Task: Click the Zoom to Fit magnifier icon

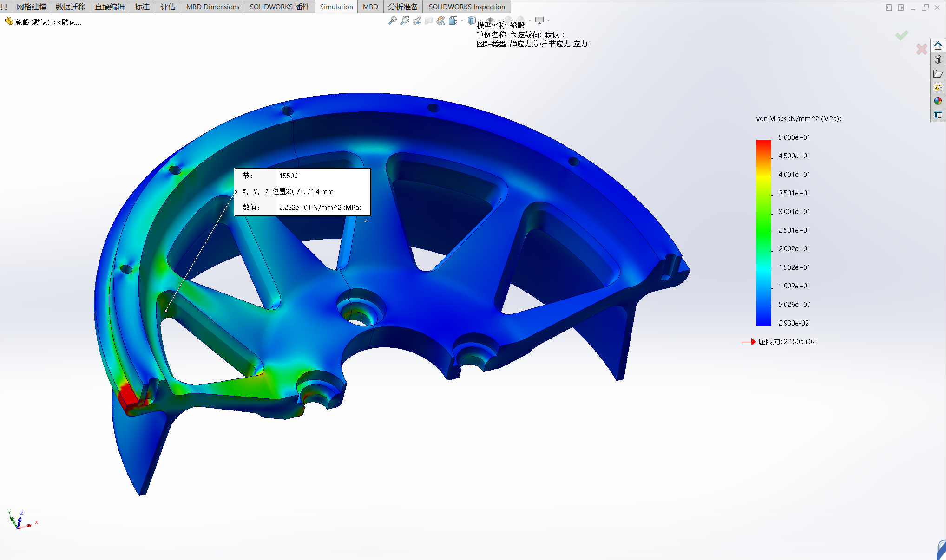Action: pos(393,20)
